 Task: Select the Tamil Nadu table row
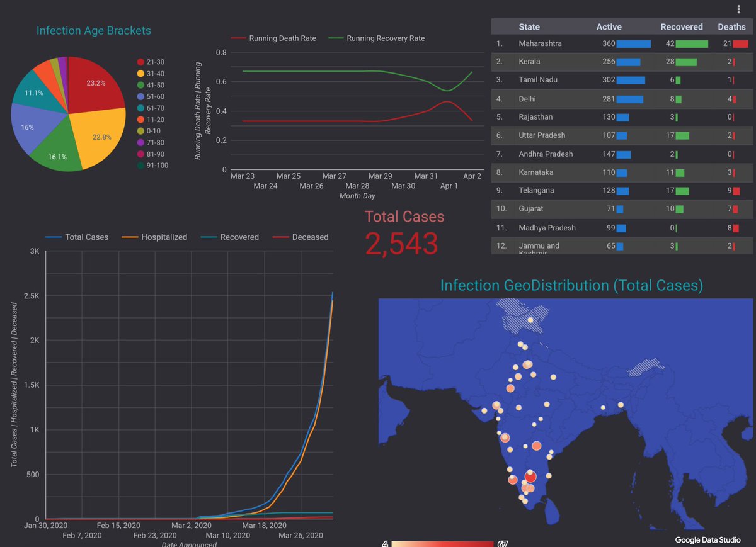(x=622, y=80)
